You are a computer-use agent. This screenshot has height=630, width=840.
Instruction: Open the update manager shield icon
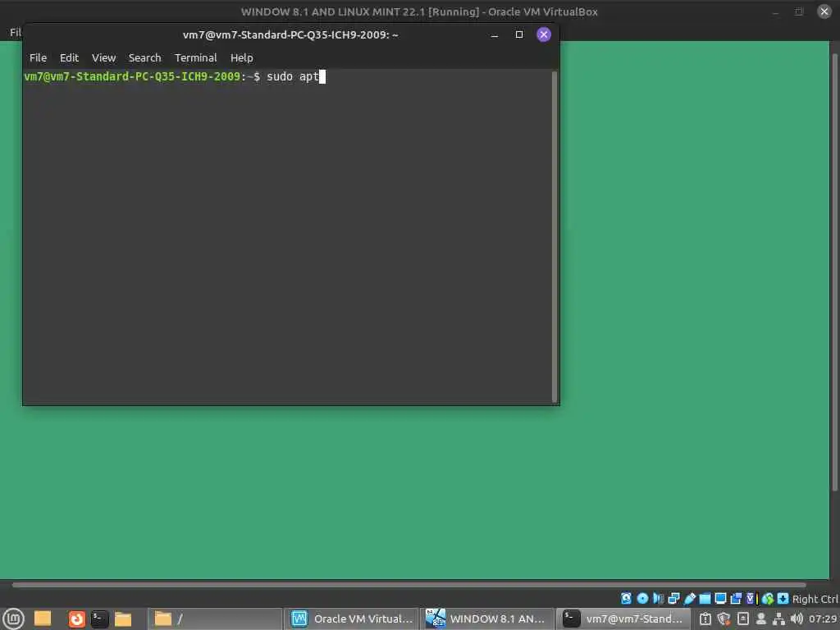coord(724,619)
